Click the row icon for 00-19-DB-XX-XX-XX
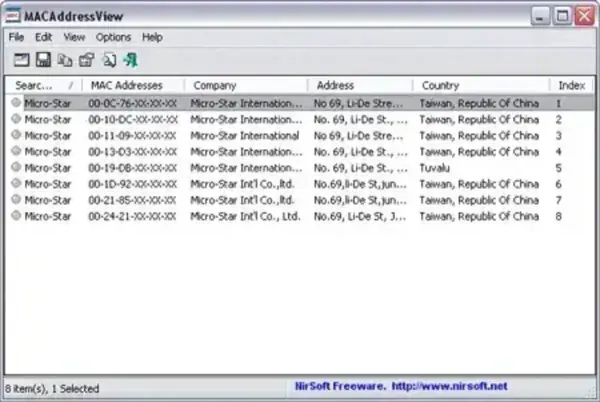This screenshot has height=402, width=600. tap(16, 167)
